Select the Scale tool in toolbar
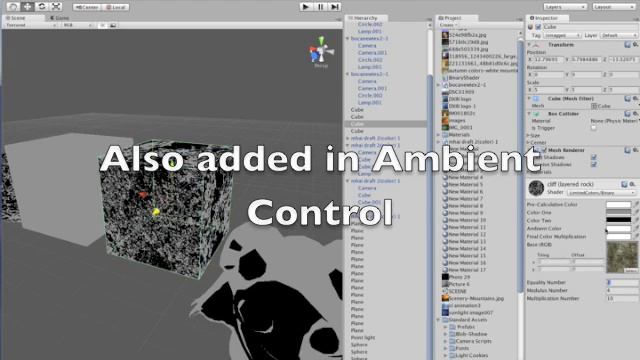The height and width of the screenshot is (360, 640). [x=56, y=7]
